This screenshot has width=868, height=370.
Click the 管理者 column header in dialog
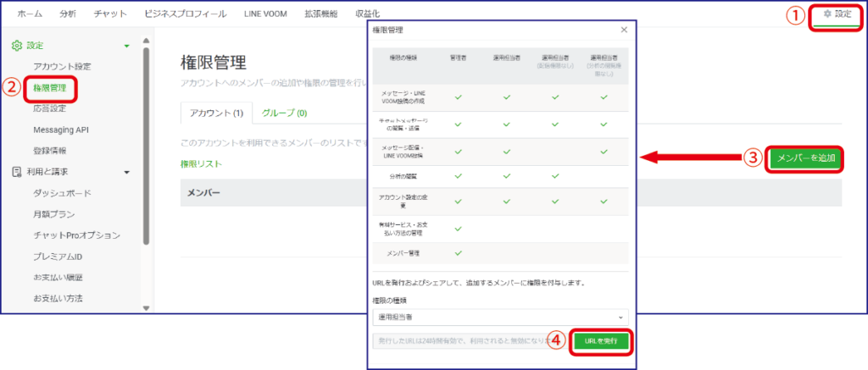[x=458, y=58]
